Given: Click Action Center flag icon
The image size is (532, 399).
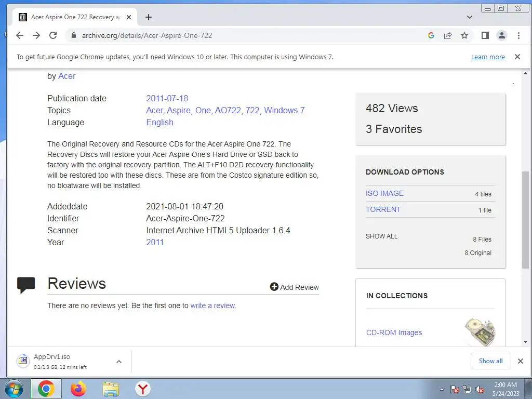Looking at the screenshot, I should click(455, 390).
